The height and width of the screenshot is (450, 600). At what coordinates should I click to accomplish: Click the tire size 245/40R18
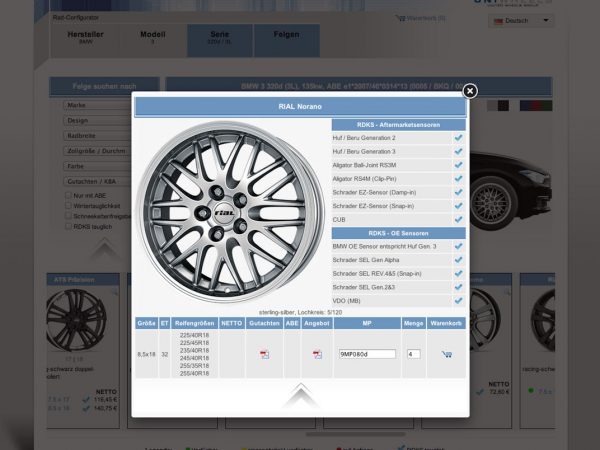pyautogui.click(x=194, y=358)
